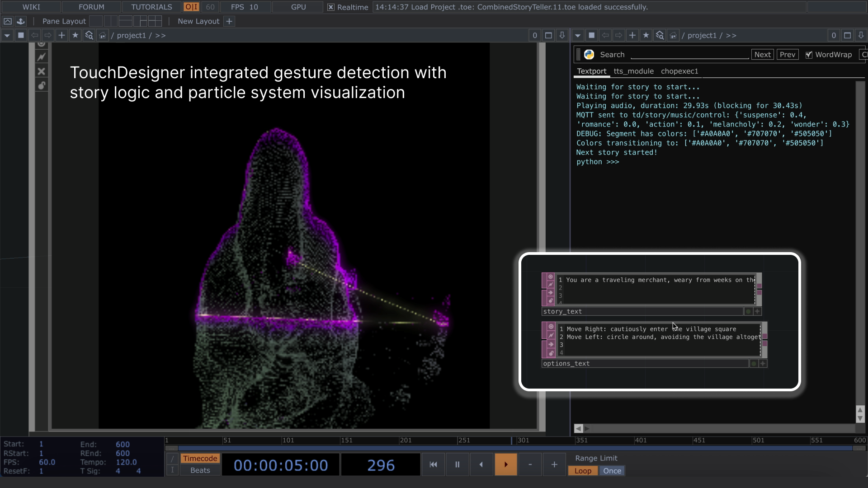Pause the timeline playback
Viewport: 868px width, 488px height.
[x=457, y=465]
